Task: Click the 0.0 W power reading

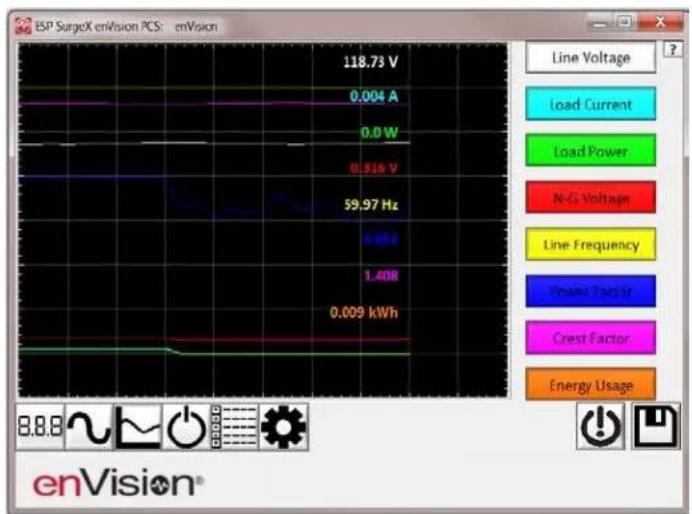Action: [x=379, y=132]
